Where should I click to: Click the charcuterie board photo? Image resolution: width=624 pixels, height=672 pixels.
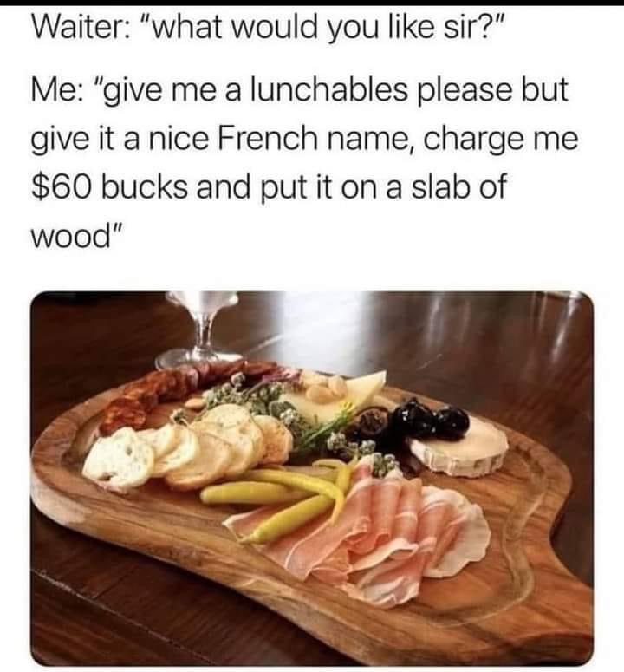point(312,479)
